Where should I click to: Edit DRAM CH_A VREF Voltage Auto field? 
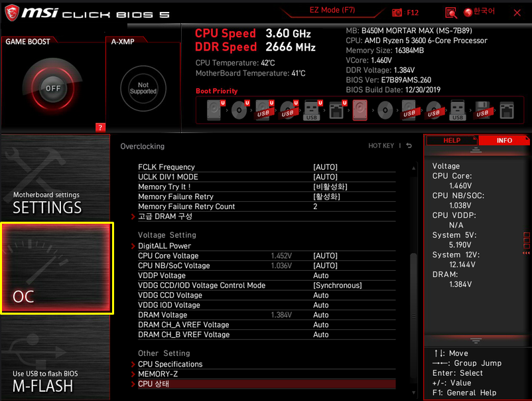pos(320,325)
